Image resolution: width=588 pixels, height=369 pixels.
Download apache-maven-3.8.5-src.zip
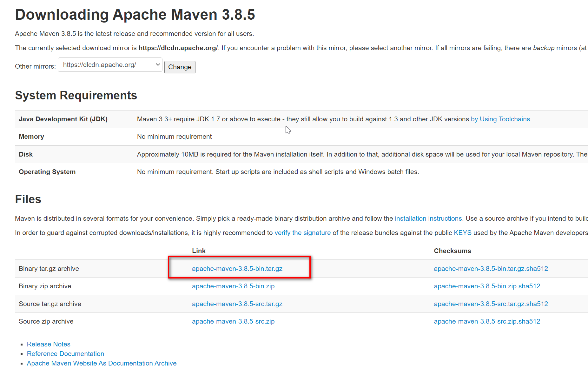[233, 321]
